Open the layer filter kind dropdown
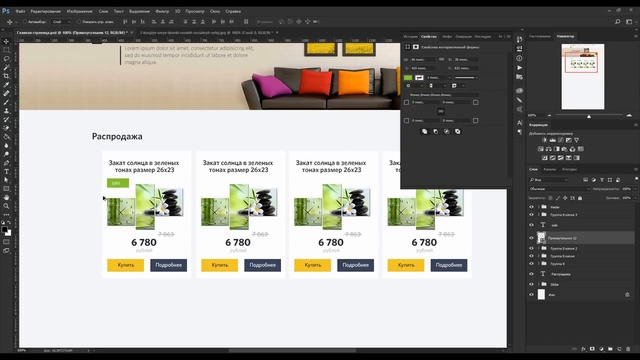The height and width of the screenshot is (360, 640). [548, 180]
